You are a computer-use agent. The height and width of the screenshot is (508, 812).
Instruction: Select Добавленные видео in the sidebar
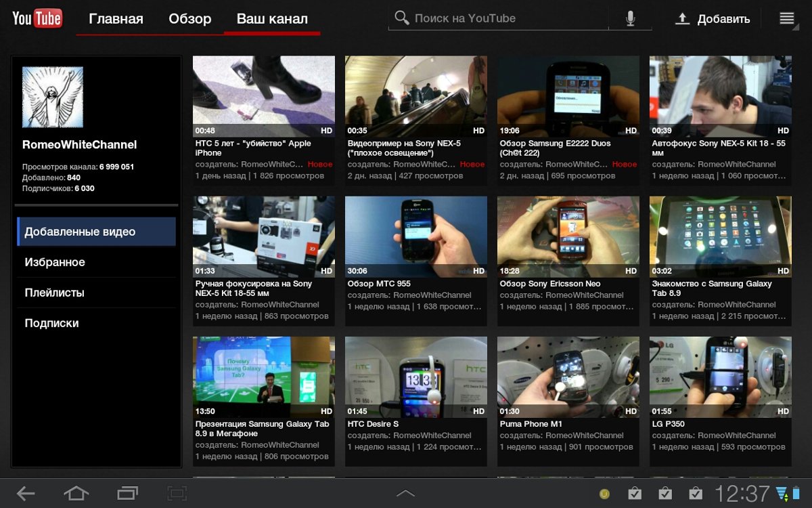point(96,232)
